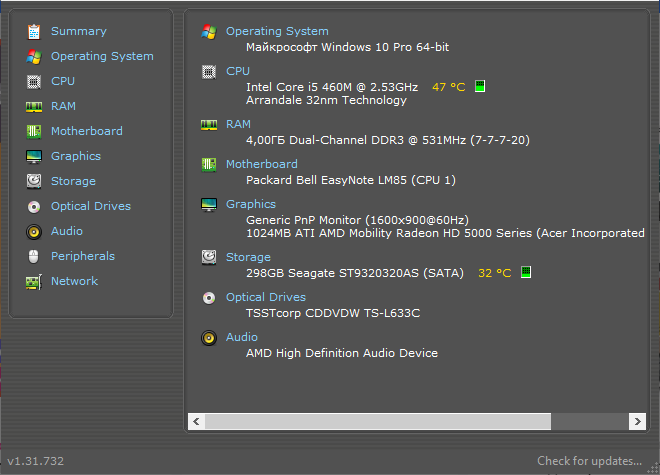Screen dimensions: 660x475
Task: Open the Optical Drives heading link in summary
Action: coord(266,297)
